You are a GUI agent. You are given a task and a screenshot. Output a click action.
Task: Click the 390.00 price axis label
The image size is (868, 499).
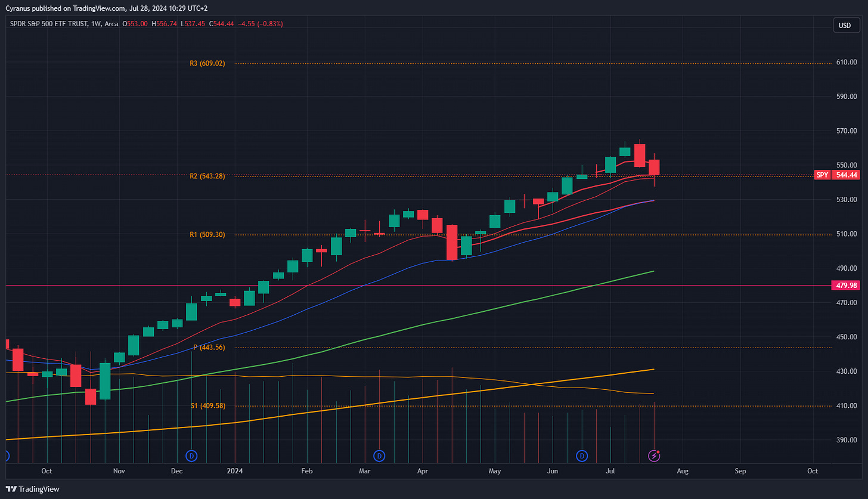pyautogui.click(x=847, y=440)
